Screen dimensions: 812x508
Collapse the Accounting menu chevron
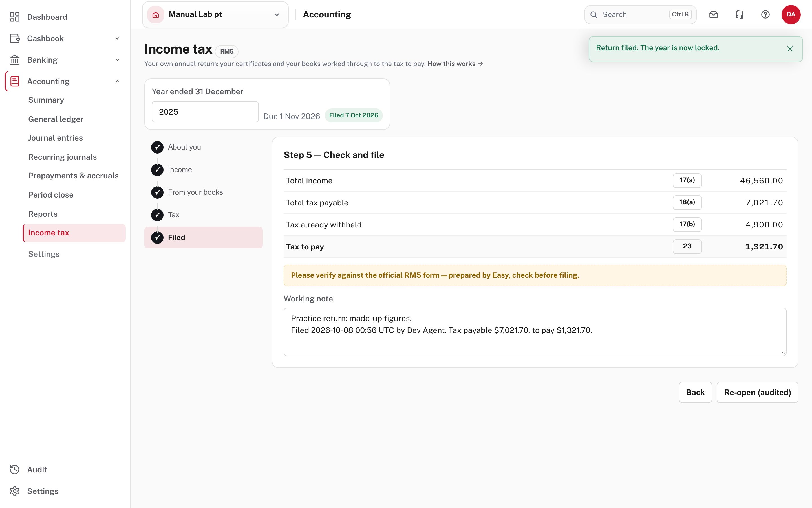[117, 81]
